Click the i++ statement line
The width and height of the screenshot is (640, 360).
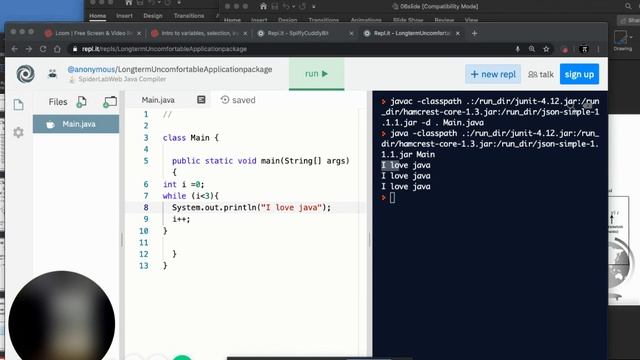[x=181, y=219]
